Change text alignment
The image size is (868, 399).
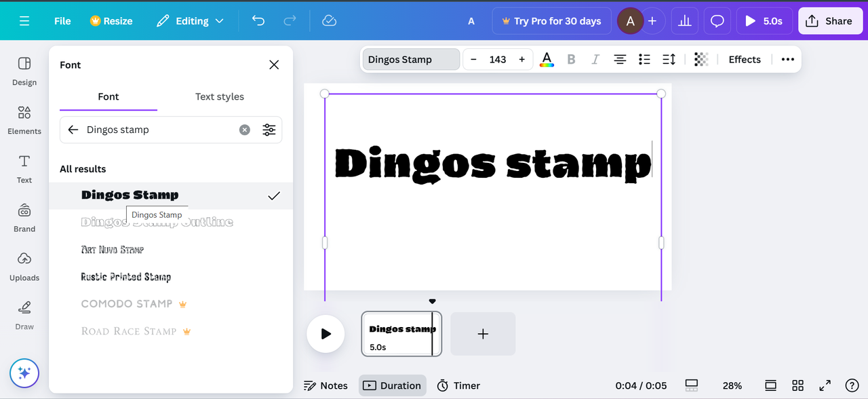(x=620, y=60)
